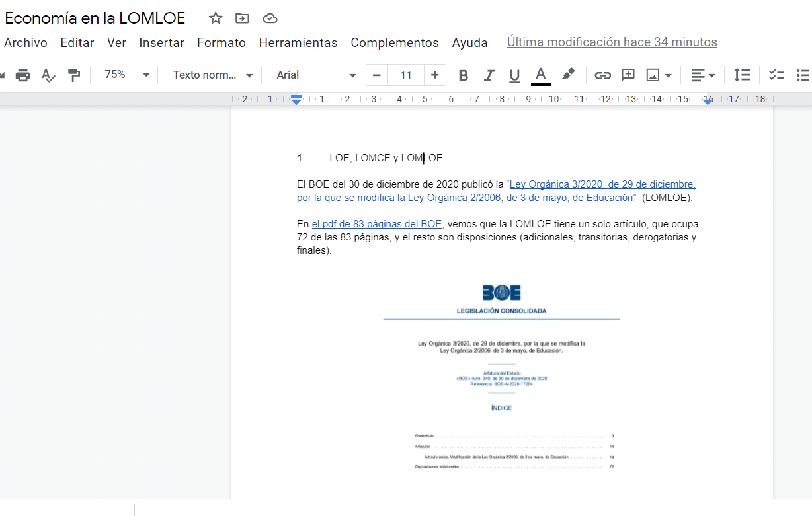The height and width of the screenshot is (516, 812).
Task: Open the Arial font dropdown
Action: (x=316, y=75)
